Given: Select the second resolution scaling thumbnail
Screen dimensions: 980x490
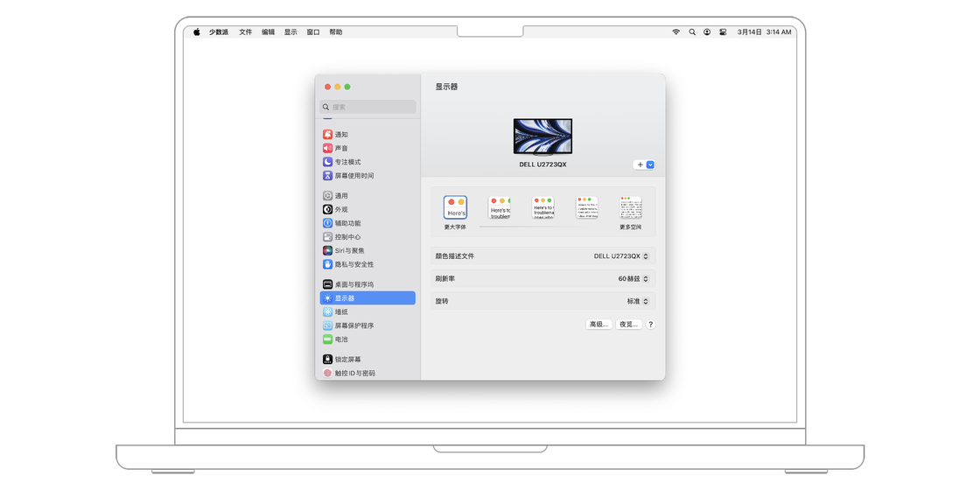Looking at the screenshot, I should [x=500, y=207].
